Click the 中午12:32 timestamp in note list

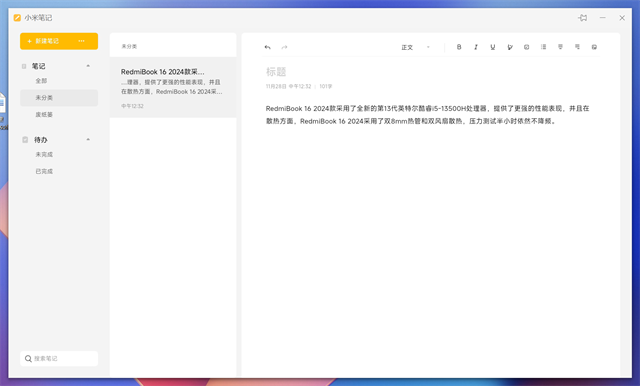[132, 106]
